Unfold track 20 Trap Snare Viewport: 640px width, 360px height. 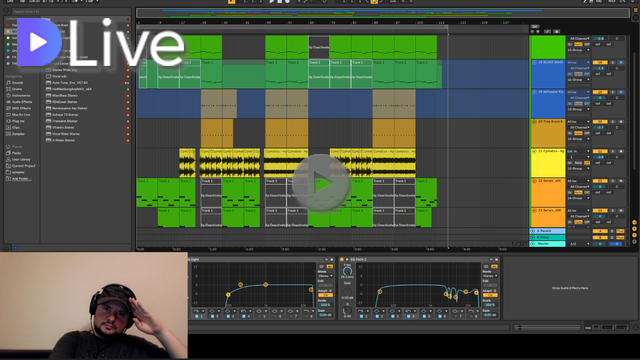534,122
